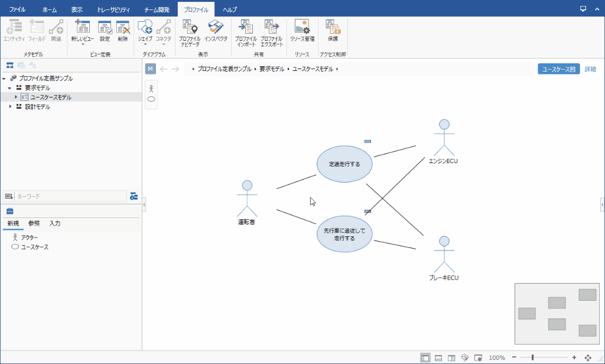This screenshot has width=605, height=364.
Task: Click the zoom slider handle
Action: point(533,357)
